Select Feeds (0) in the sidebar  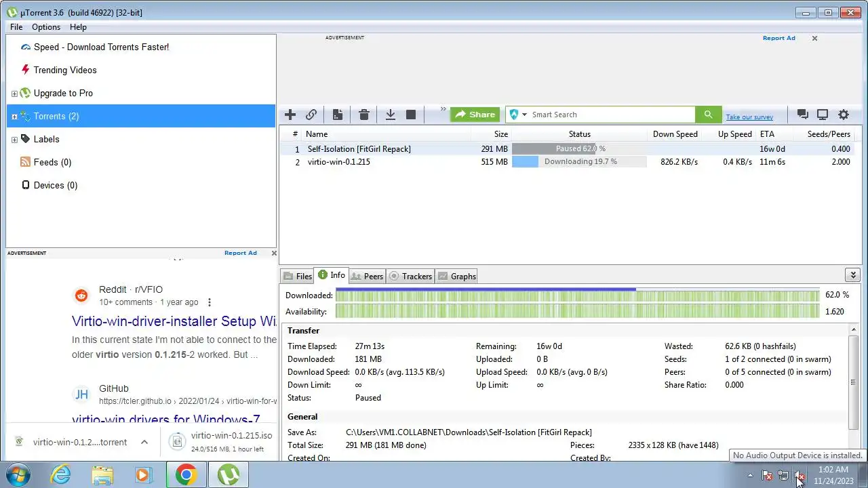point(52,162)
